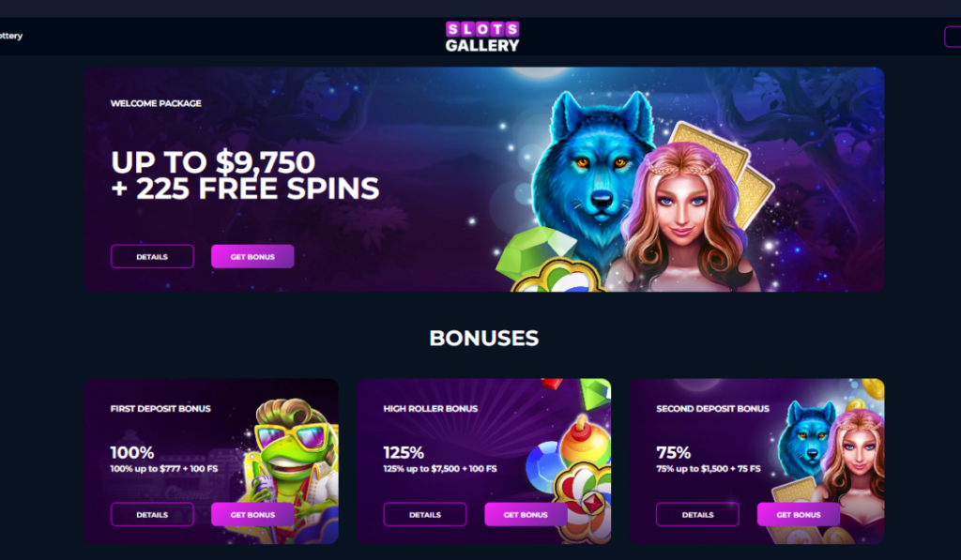Claim Get Bonus on First Deposit Bonus
961x560 pixels.
(x=252, y=515)
